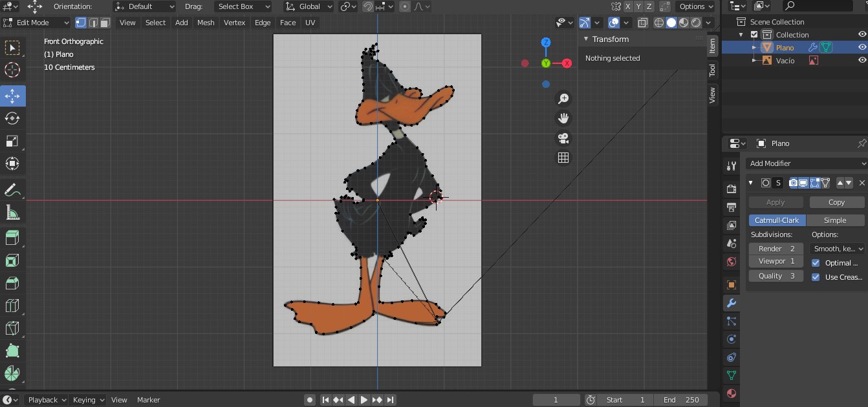
Task: Enable rendered viewport shading
Action: point(696,23)
